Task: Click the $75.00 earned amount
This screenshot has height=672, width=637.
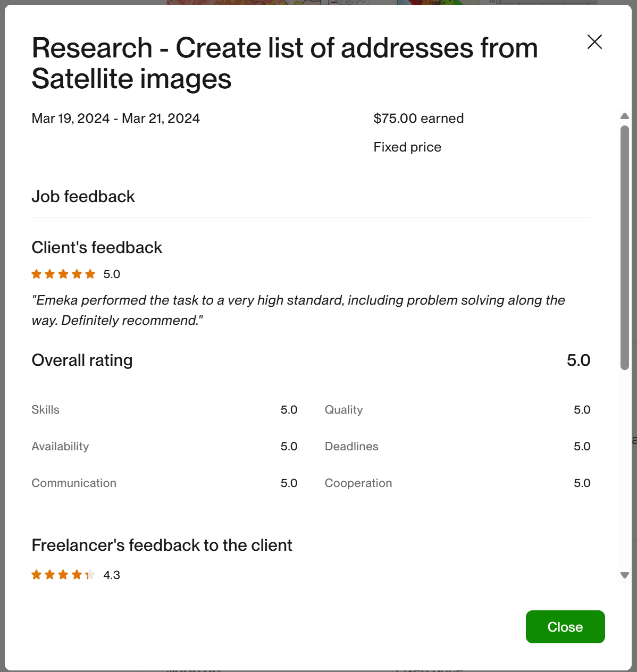Action: point(418,119)
